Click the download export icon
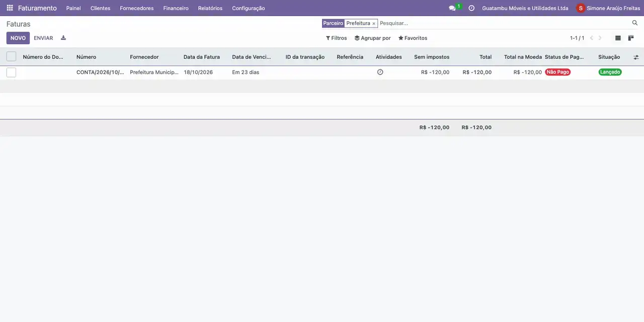Screen dimensions: 644x322 (x=63, y=38)
